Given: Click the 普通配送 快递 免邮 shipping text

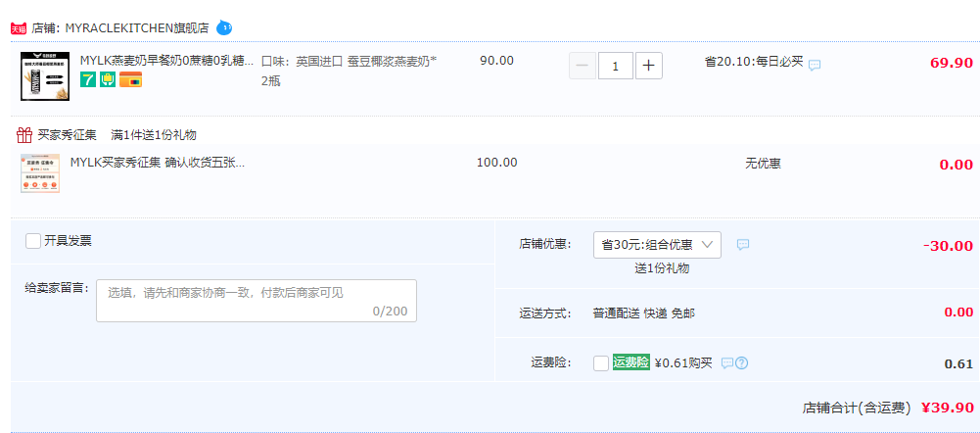Looking at the screenshot, I should click(x=644, y=313).
